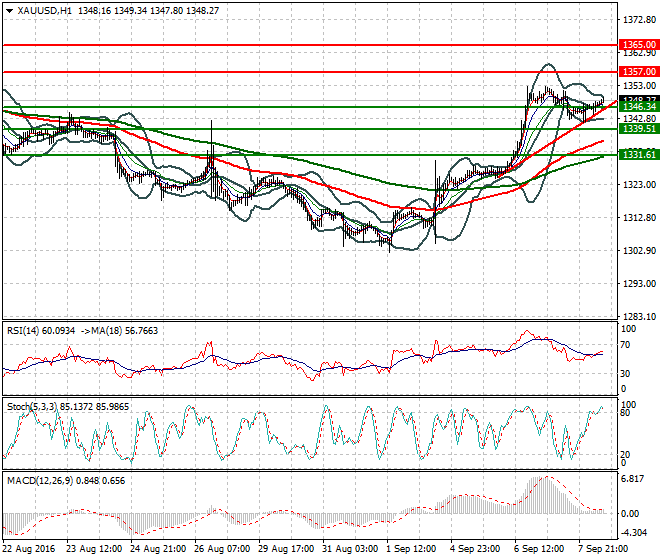Click the MACD -4.304 scale value
Screen dimensions: 660x560
[x=633, y=533]
